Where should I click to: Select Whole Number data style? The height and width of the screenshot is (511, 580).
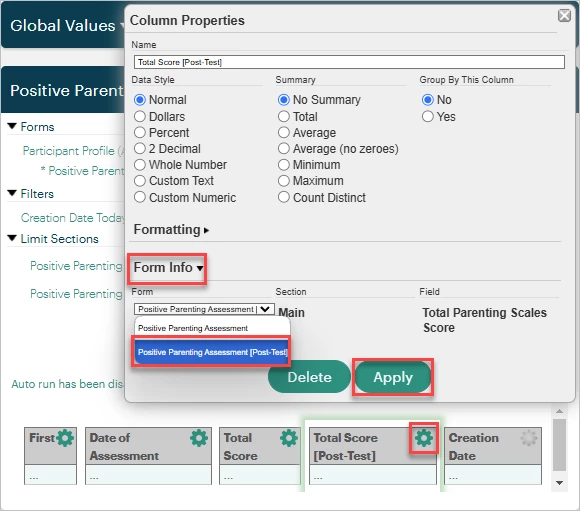point(140,165)
